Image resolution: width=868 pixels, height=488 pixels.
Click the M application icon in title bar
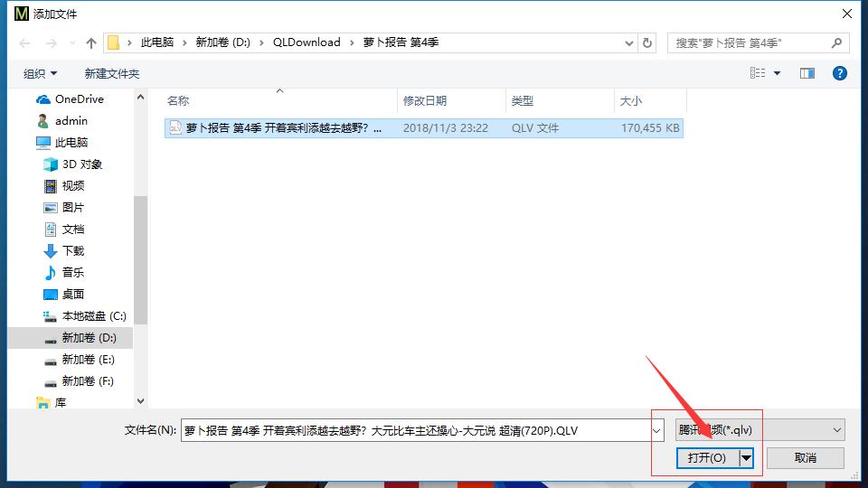point(22,14)
